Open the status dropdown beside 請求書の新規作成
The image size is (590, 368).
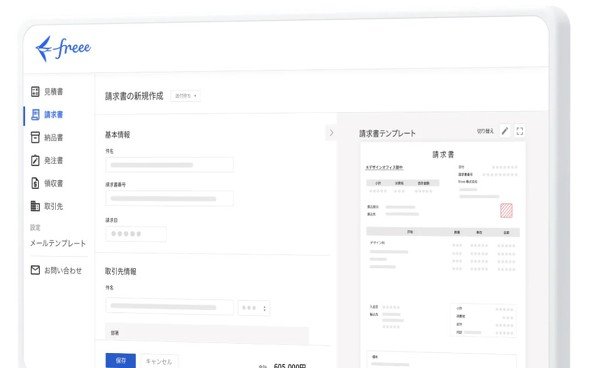(186, 96)
